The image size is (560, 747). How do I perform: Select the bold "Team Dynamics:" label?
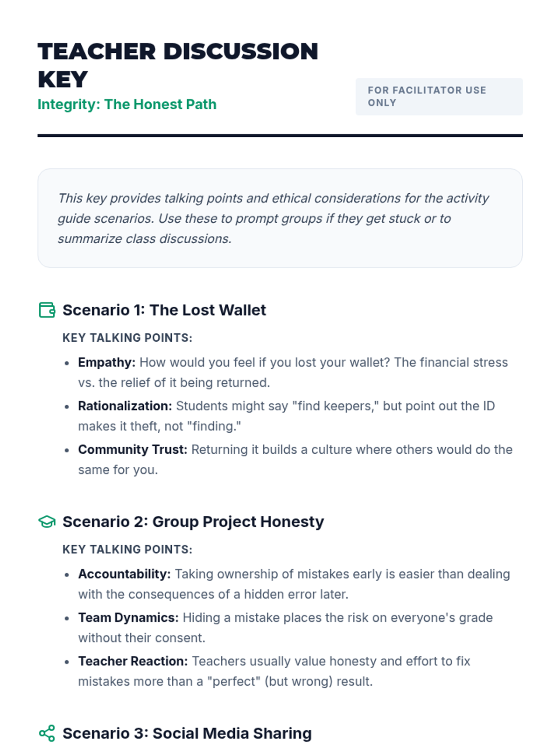128,617
